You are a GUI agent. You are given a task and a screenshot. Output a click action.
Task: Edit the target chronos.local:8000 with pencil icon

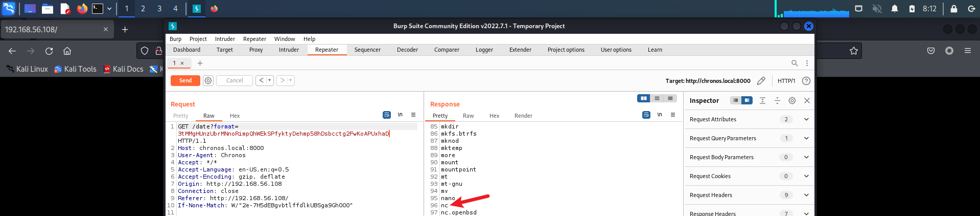tap(761, 81)
